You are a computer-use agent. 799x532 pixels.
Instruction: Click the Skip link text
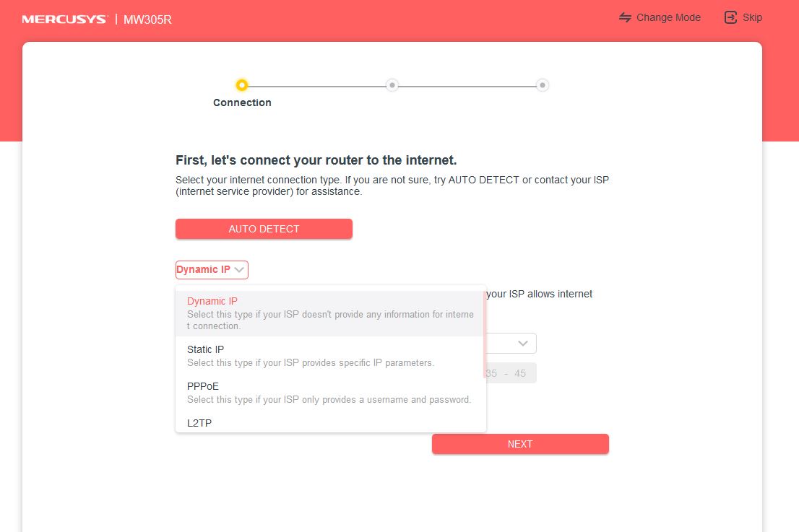[752, 18]
